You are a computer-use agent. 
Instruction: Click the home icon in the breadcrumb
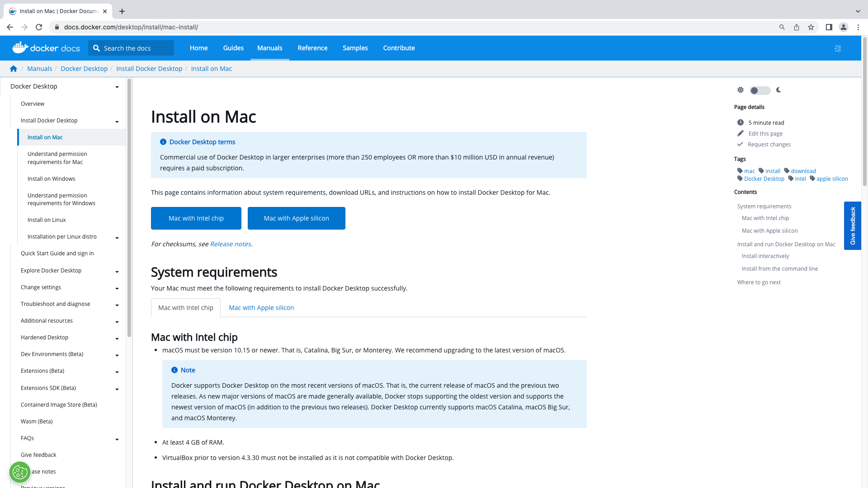[x=14, y=69]
